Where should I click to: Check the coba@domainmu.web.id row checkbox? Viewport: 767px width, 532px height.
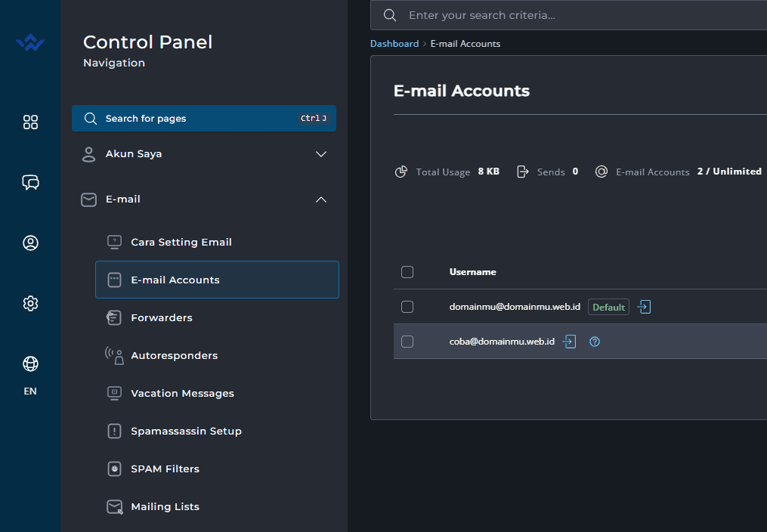pos(407,342)
